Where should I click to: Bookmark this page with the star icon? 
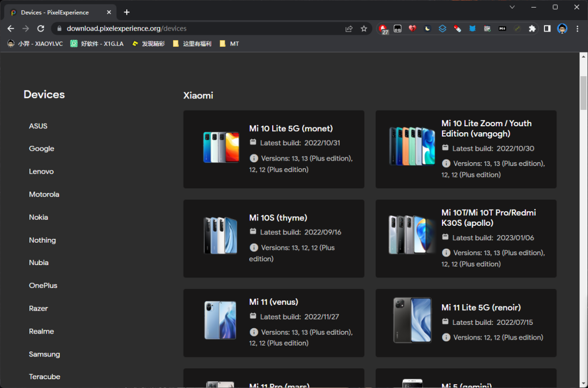(x=364, y=29)
